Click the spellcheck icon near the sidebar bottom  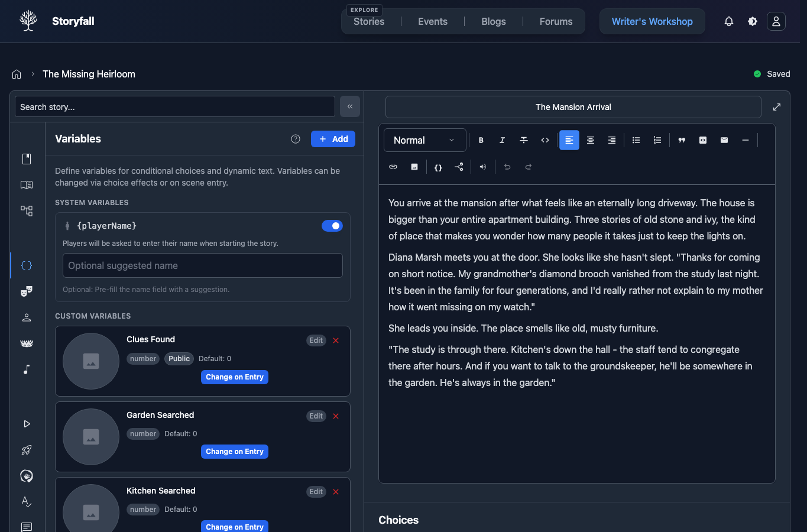(27, 502)
